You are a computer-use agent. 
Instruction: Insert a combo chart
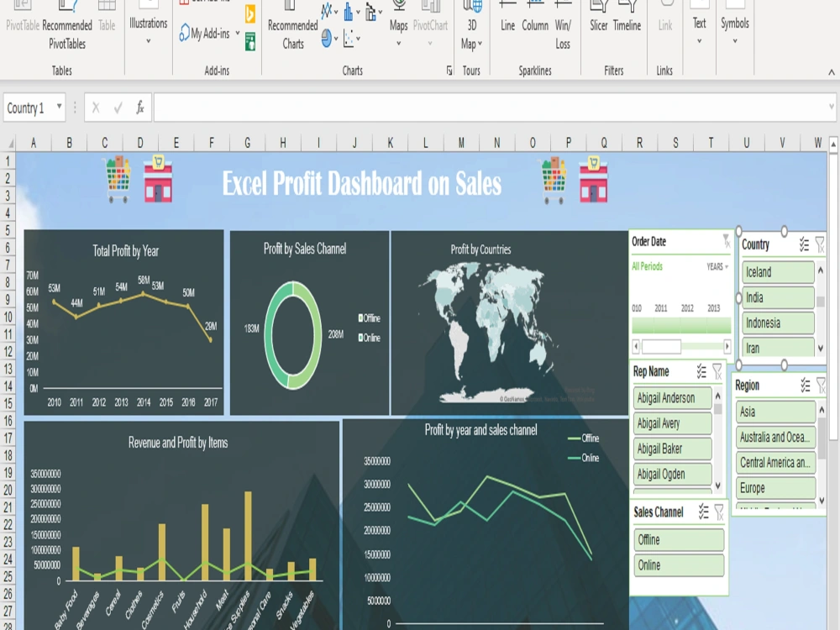point(374,11)
